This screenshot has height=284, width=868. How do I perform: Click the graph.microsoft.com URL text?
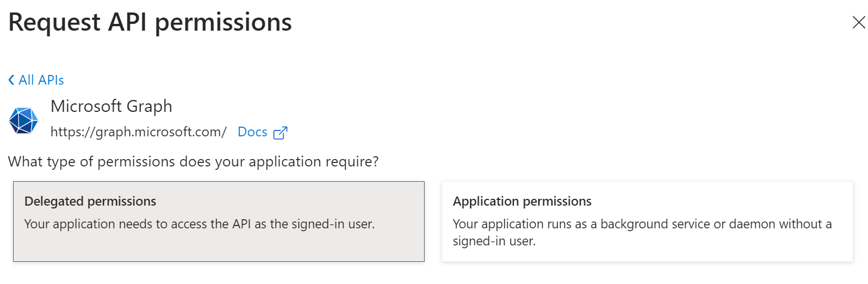139,132
